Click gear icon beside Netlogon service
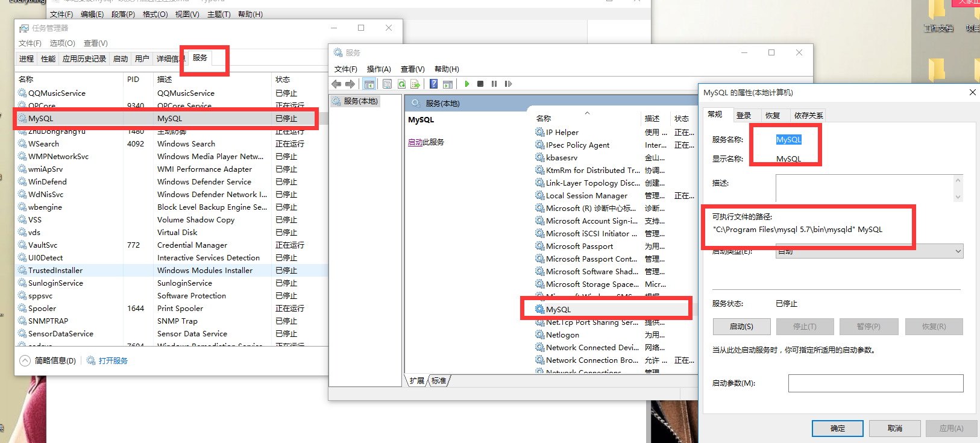Screen dimensions: 980x443 540,335
